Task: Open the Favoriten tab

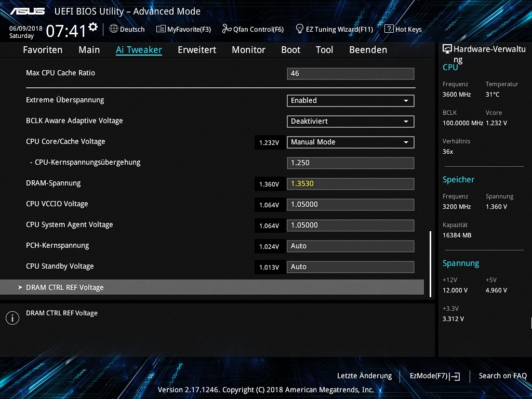Action: pos(43,50)
